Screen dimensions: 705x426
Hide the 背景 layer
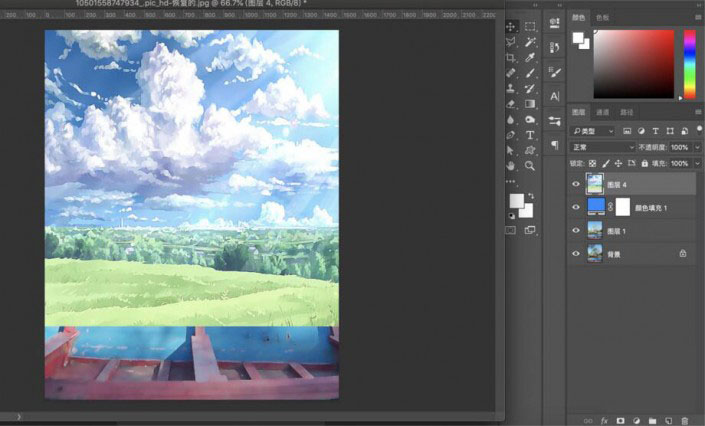click(x=575, y=254)
